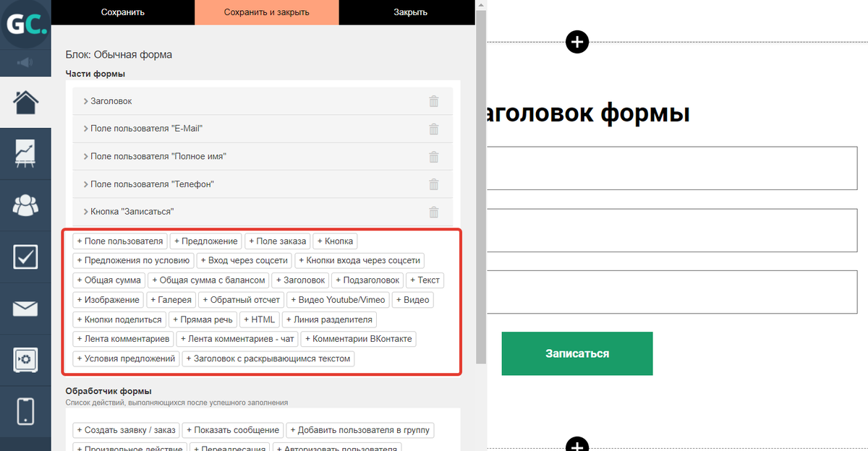
Task: Add Обратный отсчет part
Action: 242,299
